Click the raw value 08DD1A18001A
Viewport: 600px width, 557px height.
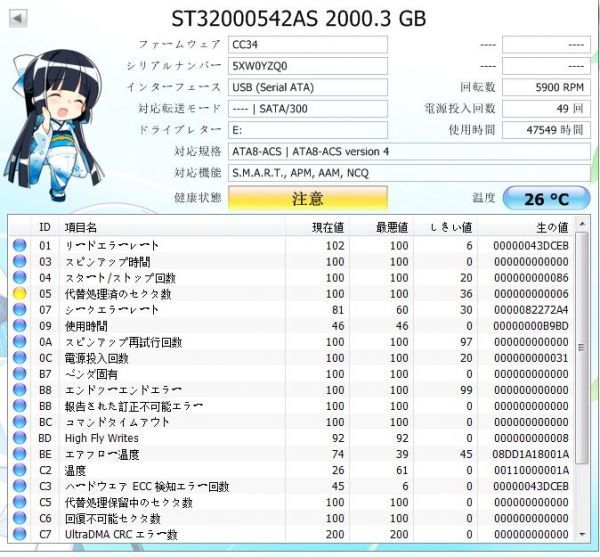[530, 454]
